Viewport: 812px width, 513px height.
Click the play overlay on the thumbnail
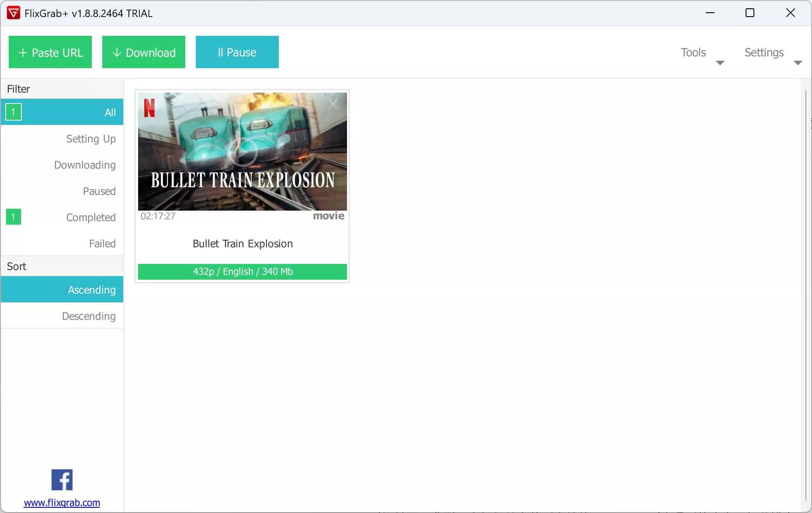[243, 152]
